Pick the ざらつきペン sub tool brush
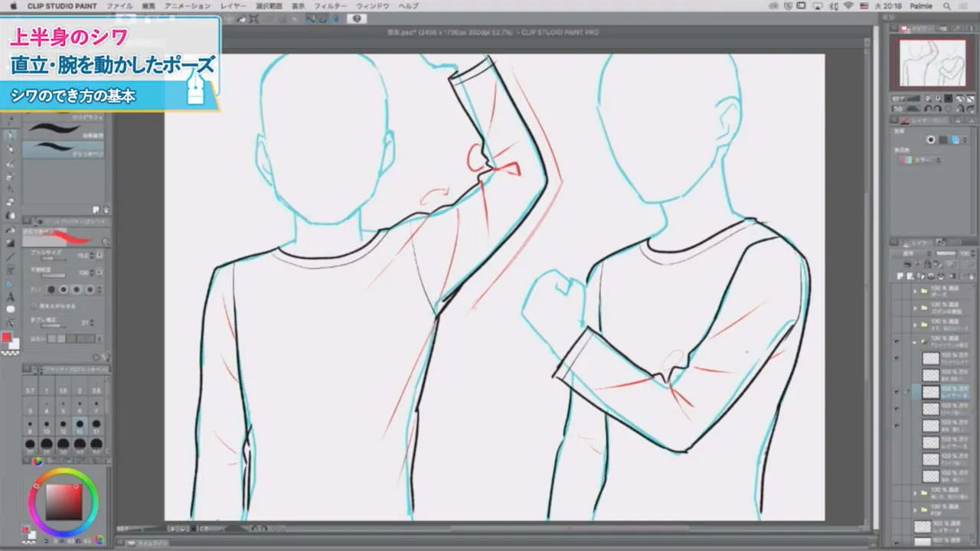980x551 pixels. tap(64, 149)
